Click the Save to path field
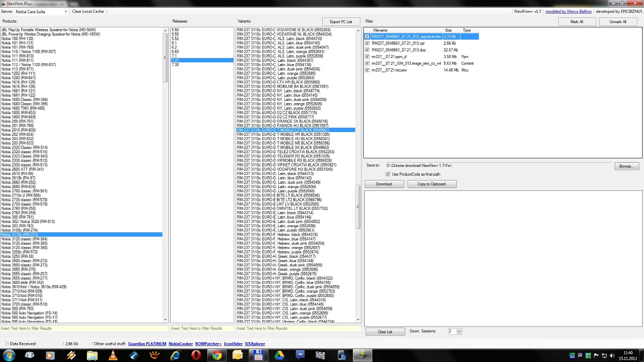 point(498,166)
